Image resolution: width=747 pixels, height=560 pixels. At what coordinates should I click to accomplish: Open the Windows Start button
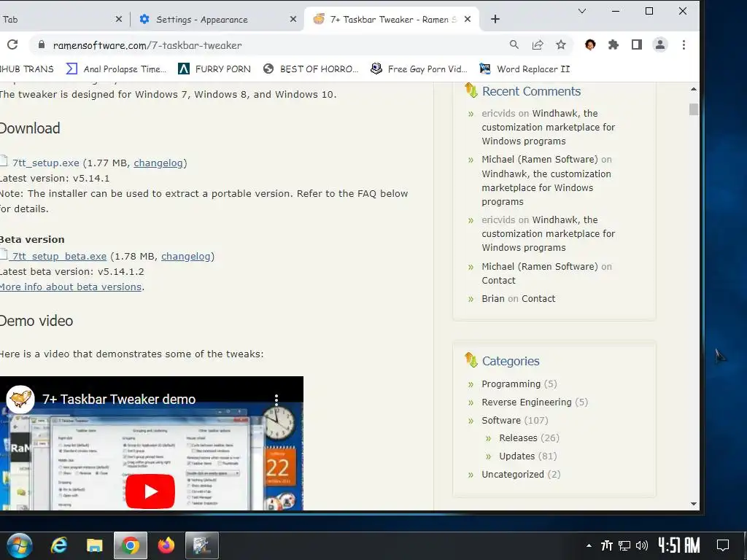coord(20,545)
